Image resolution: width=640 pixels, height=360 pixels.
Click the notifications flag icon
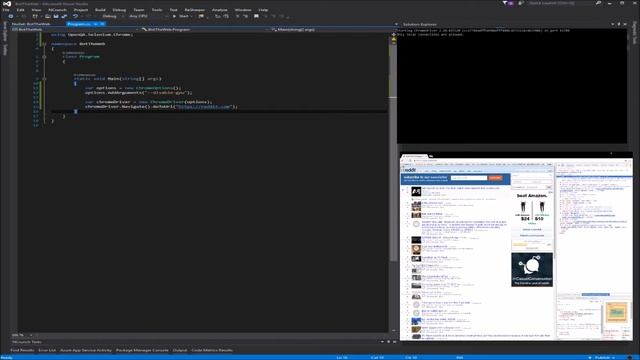505,3
